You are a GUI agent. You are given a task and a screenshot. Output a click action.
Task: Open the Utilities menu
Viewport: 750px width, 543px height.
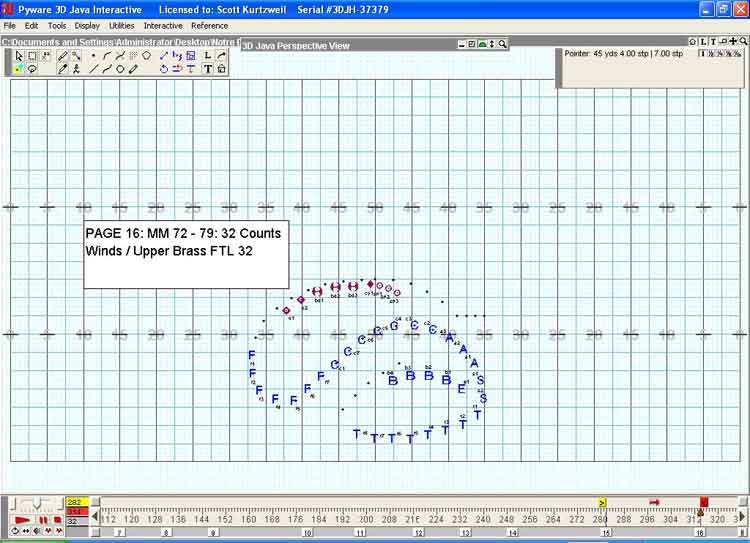click(121, 25)
